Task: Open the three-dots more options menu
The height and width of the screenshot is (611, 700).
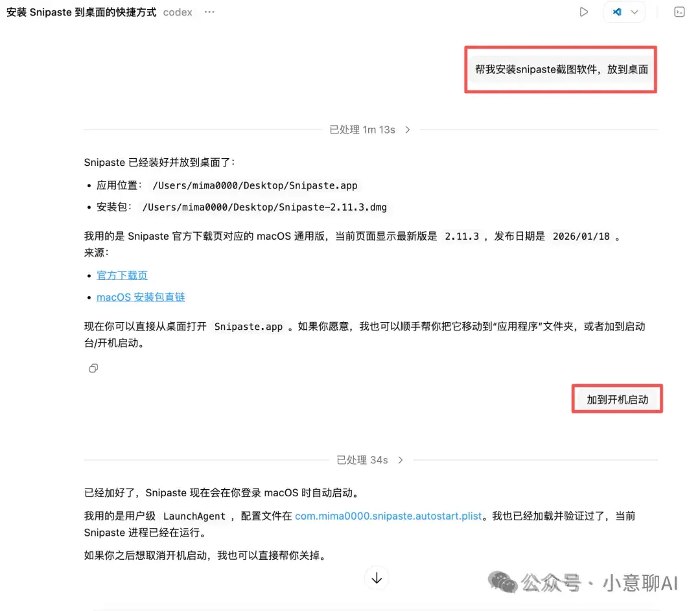Action: [x=209, y=12]
